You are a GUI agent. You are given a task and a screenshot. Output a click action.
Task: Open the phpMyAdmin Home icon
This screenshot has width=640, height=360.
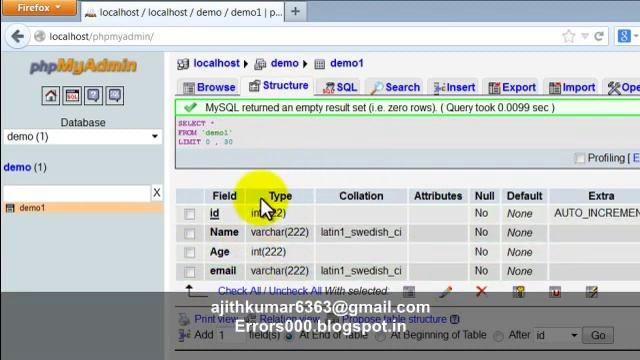[x=51, y=96]
